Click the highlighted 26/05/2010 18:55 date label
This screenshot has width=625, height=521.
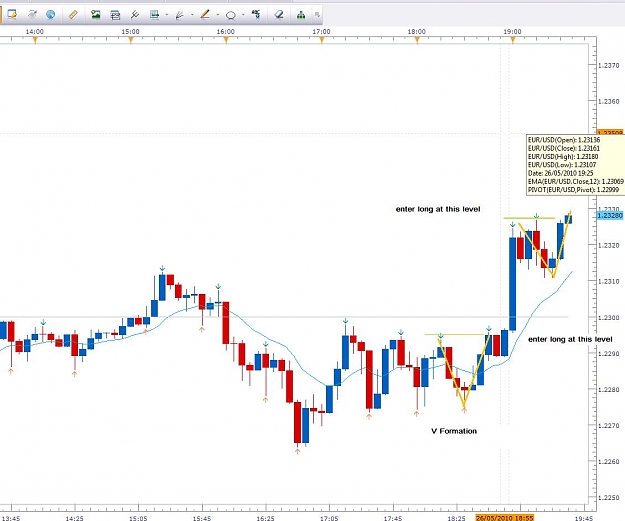(x=505, y=518)
